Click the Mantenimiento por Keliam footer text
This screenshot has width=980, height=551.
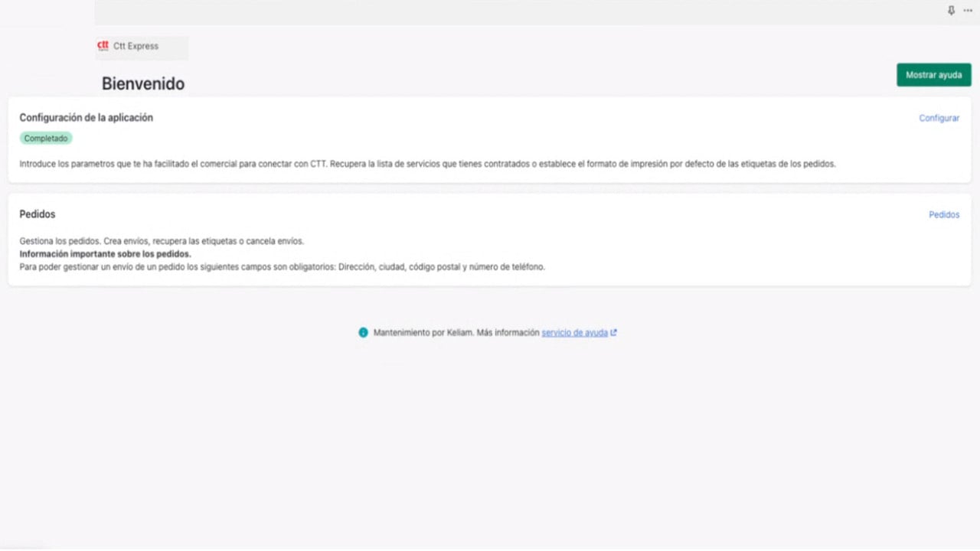coord(456,333)
